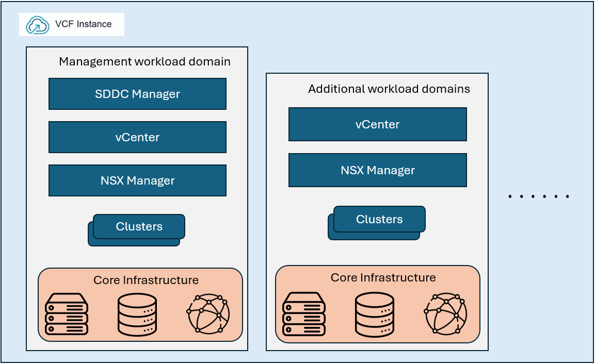Click the database icon in Additional workload domains
The image size is (595, 364).
375,315
